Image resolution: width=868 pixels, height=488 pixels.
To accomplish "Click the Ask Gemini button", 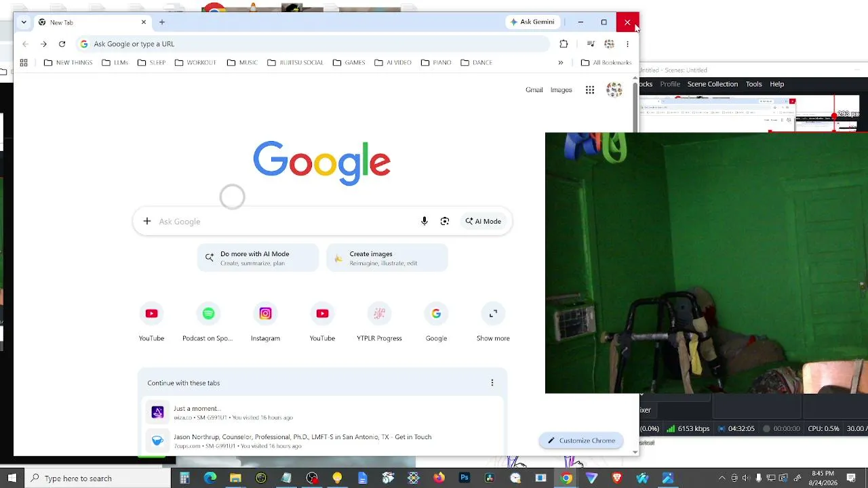I will [532, 22].
